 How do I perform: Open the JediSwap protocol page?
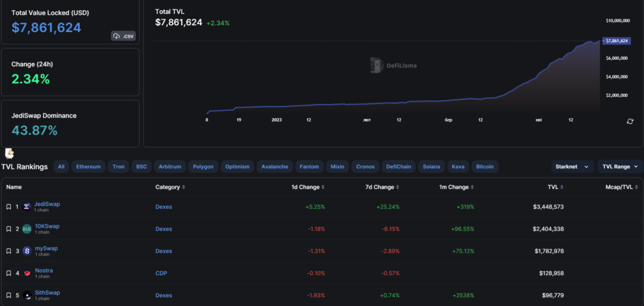point(47,204)
